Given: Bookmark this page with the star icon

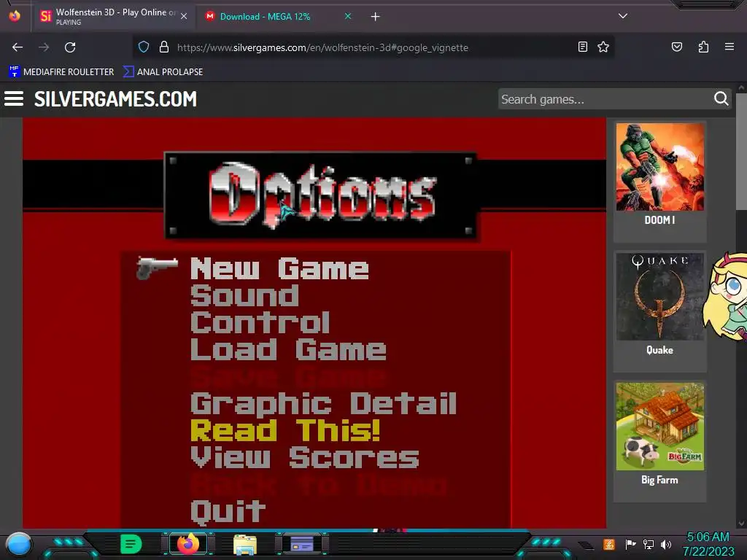Looking at the screenshot, I should click(x=603, y=47).
